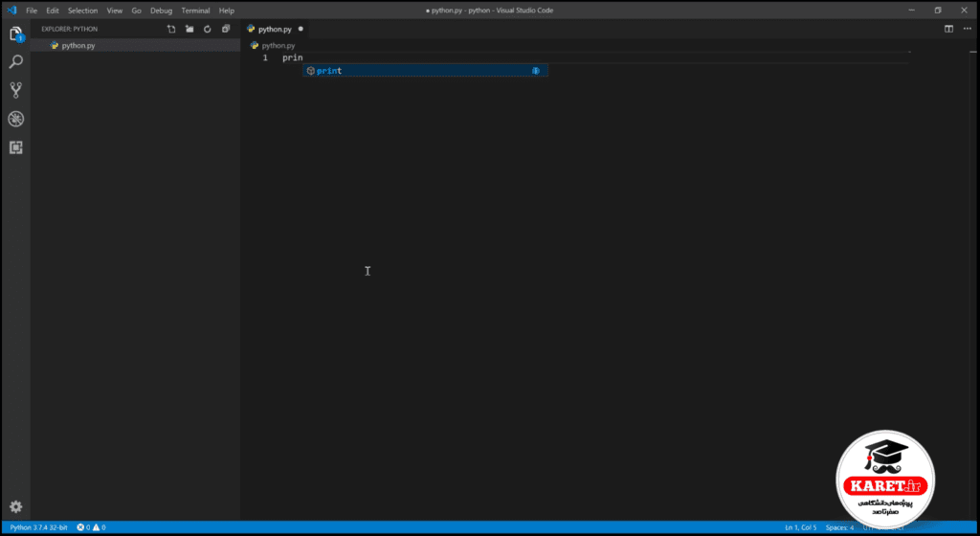Open the View menu

(115, 11)
